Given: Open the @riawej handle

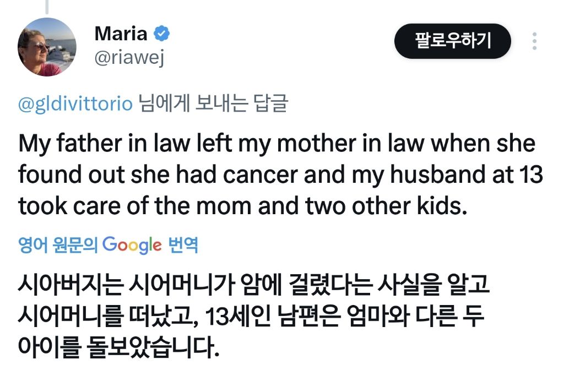Looking at the screenshot, I should [x=129, y=57].
